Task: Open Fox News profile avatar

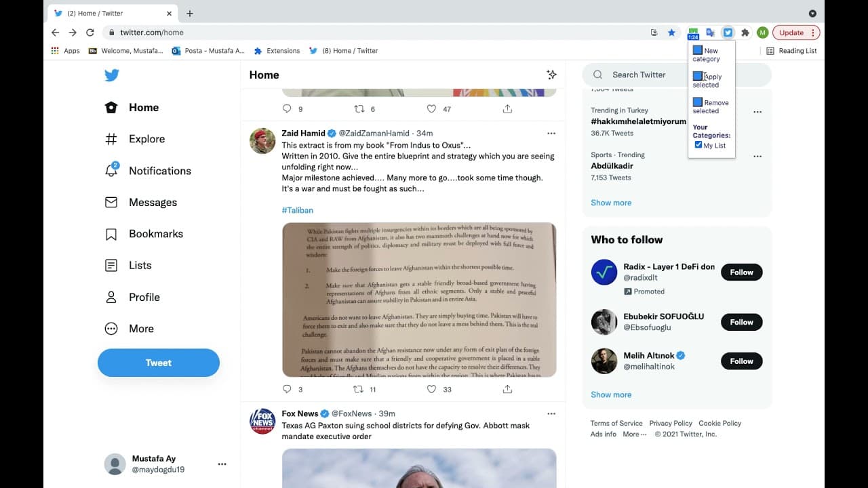Action: tap(262, 421)
